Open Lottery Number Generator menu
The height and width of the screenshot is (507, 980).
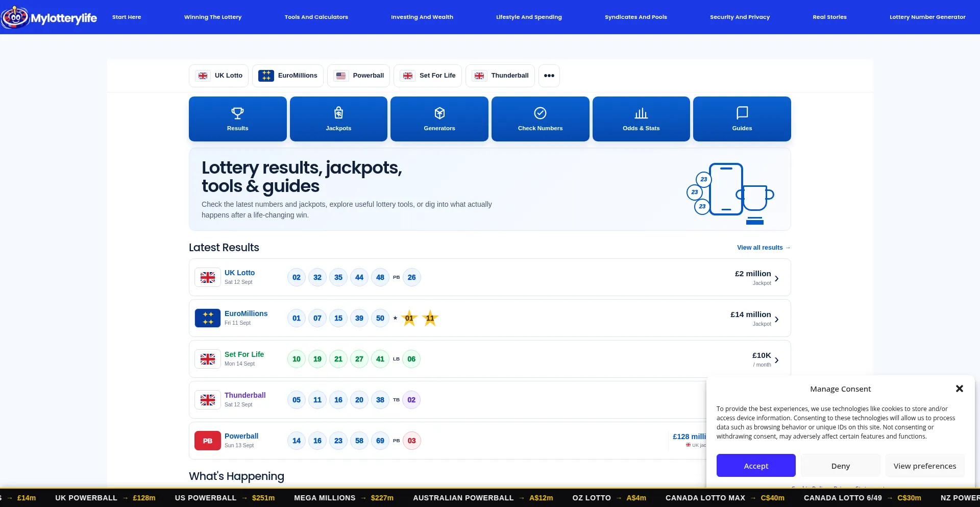tap(927, 17)
